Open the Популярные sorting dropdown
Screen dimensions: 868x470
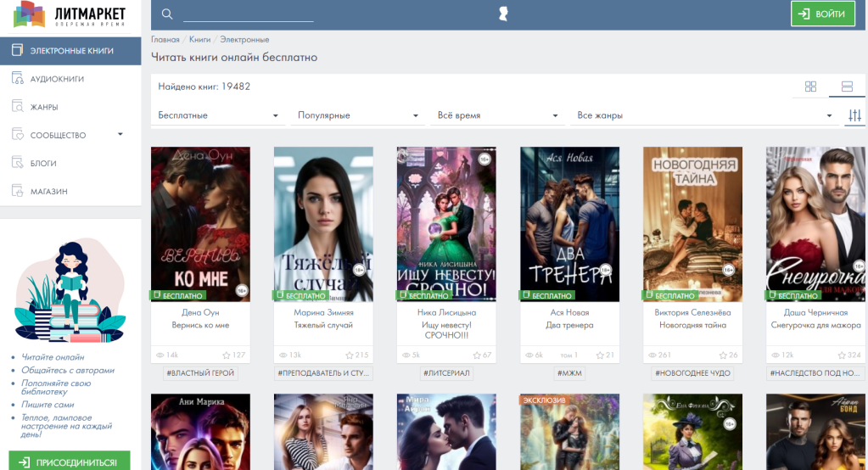click(358, 115)
